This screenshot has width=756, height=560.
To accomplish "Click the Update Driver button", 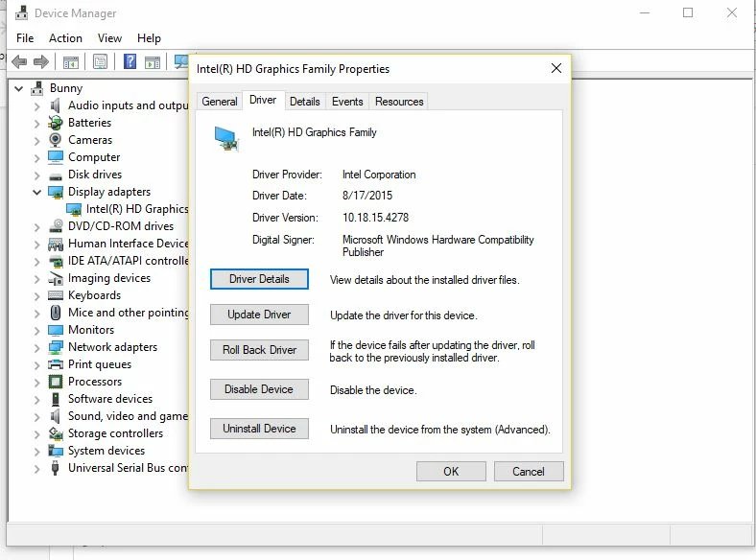I will tap(259, 315).
